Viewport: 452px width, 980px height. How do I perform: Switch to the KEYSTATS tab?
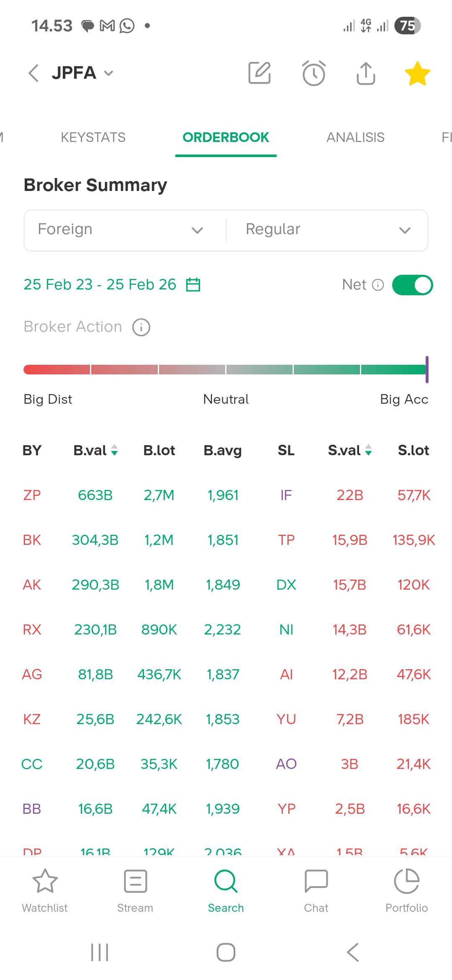(x=93, y=137)
